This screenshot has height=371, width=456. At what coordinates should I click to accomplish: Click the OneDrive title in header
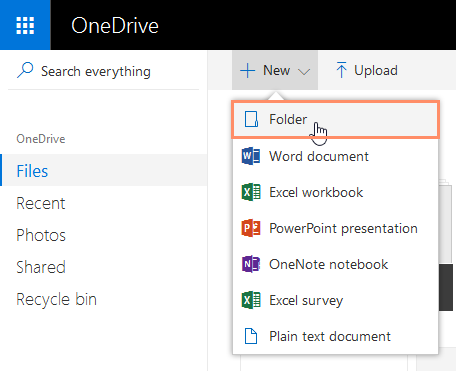tap(115, 26)
